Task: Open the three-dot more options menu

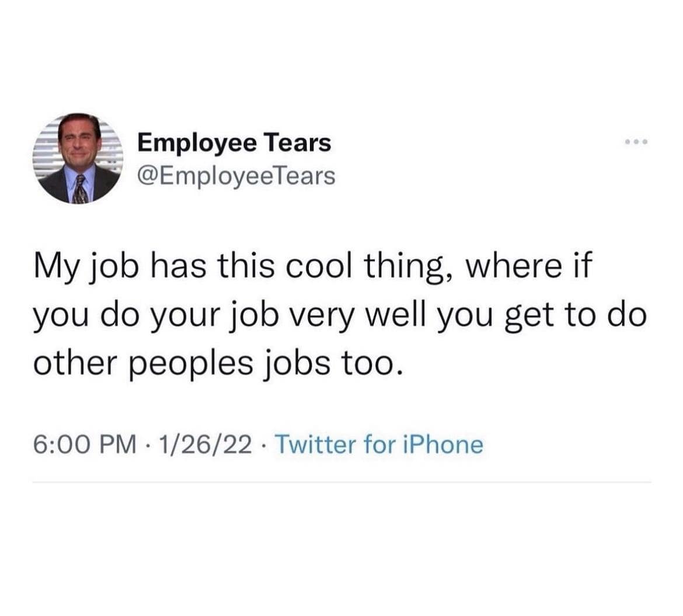Action: (x=635, y=142)
